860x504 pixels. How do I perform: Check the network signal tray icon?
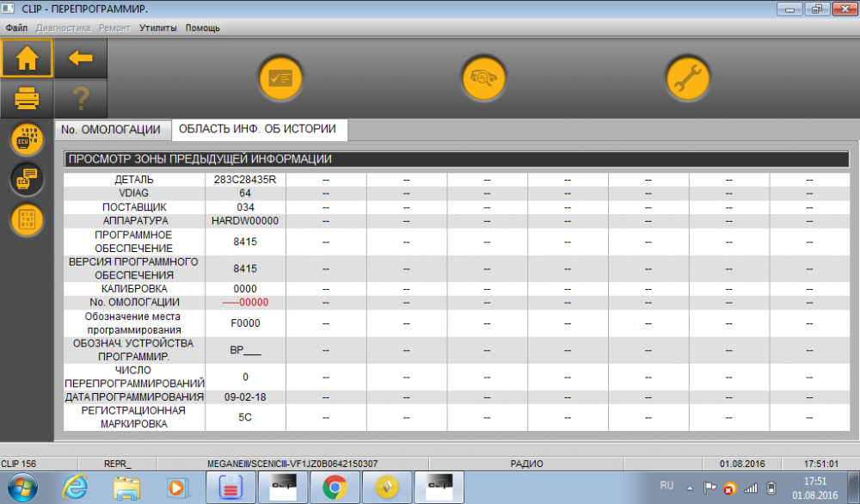point(750,489)
